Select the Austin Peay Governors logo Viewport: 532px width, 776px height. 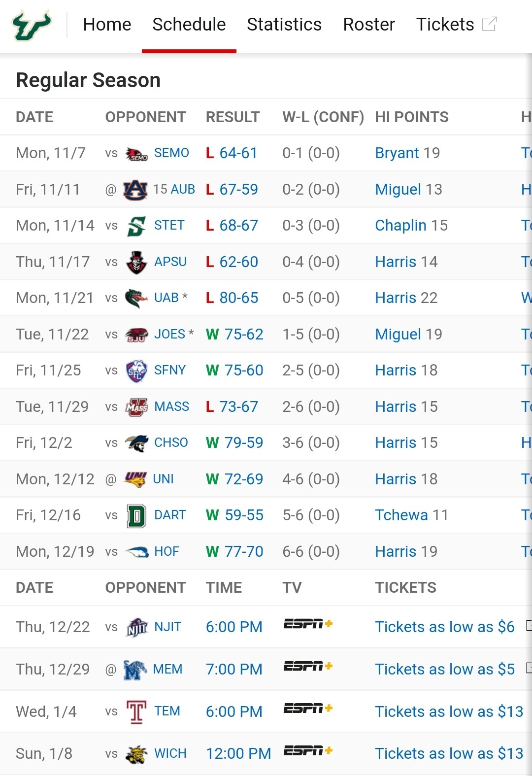coord(136,262)
